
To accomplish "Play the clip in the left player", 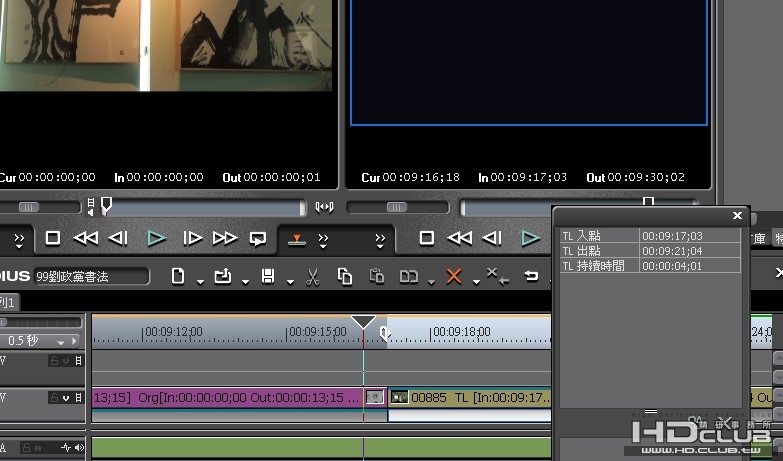I will (x=156, y=238).
